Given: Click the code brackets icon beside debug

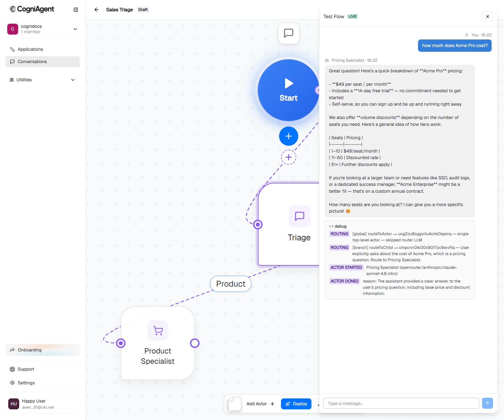Looking at the screenshot, I should tap(331, 226).
